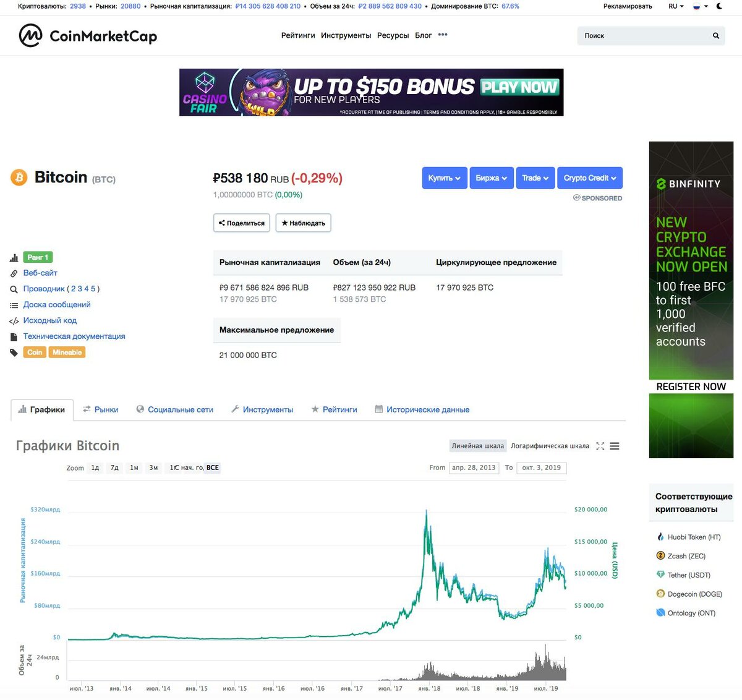
Task: Switch to the Рейтинги tab below stats
Action: click(x=335, y=409)
